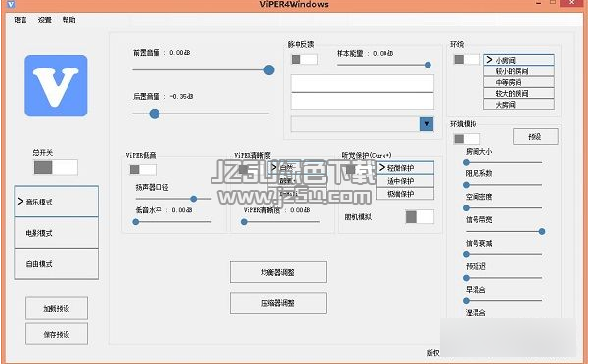
Task: Select 音乐模式 mode
Action: pyautogui.click(x=57, y=202)
